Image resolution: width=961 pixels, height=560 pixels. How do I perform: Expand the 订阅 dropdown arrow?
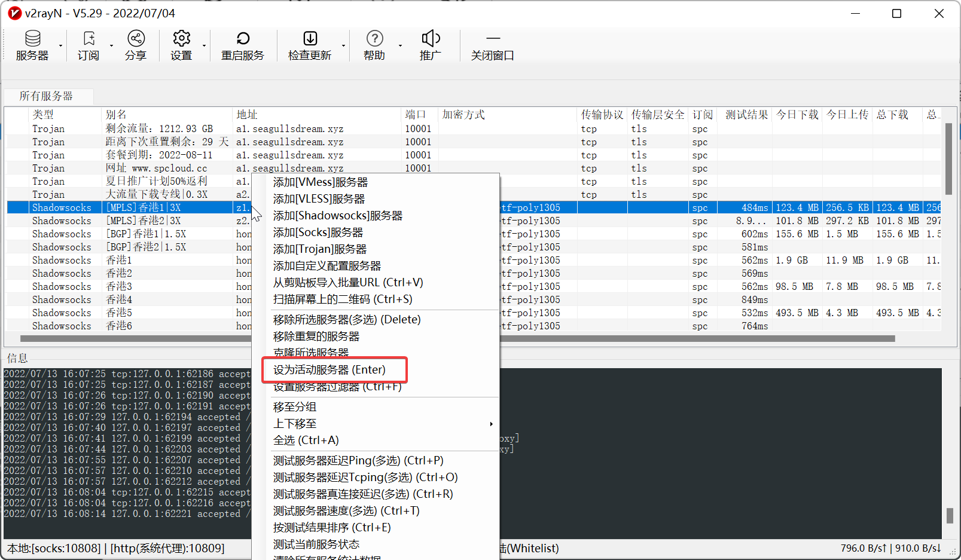tap(111, 46)
